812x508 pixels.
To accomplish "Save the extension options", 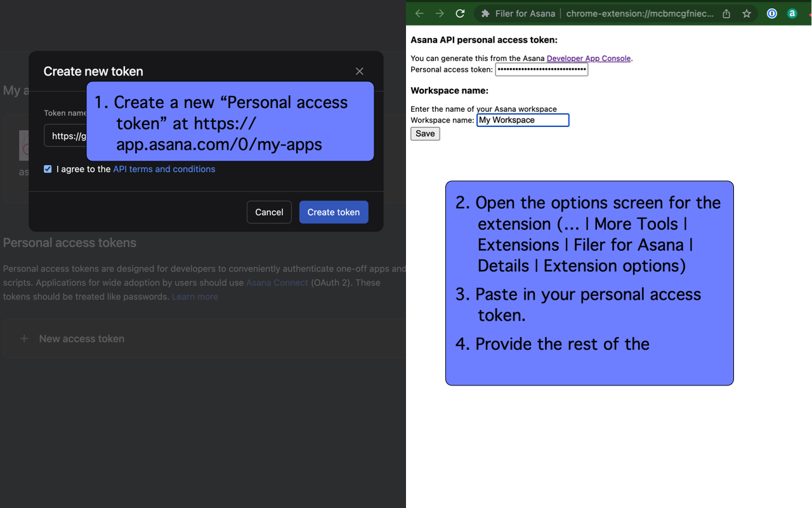I will pyautogui.click(x=425, y=133).
